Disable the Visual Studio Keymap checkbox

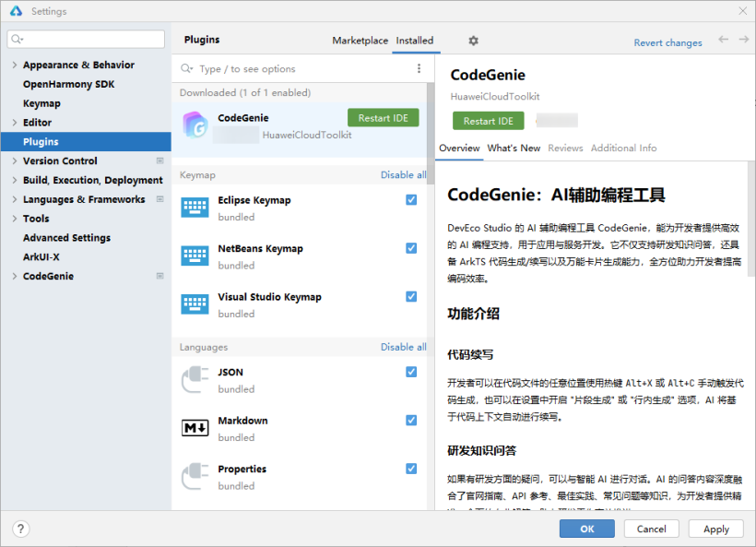[x=410, y=296]
